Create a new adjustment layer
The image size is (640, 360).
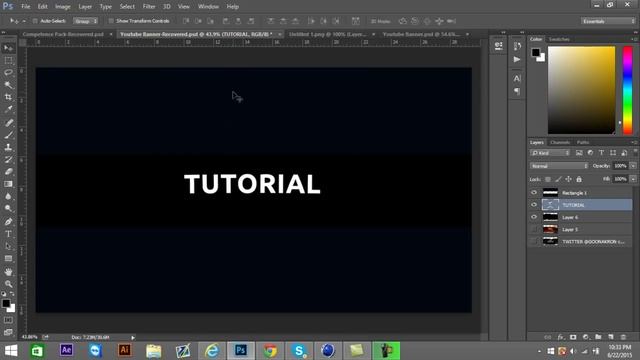586,337
